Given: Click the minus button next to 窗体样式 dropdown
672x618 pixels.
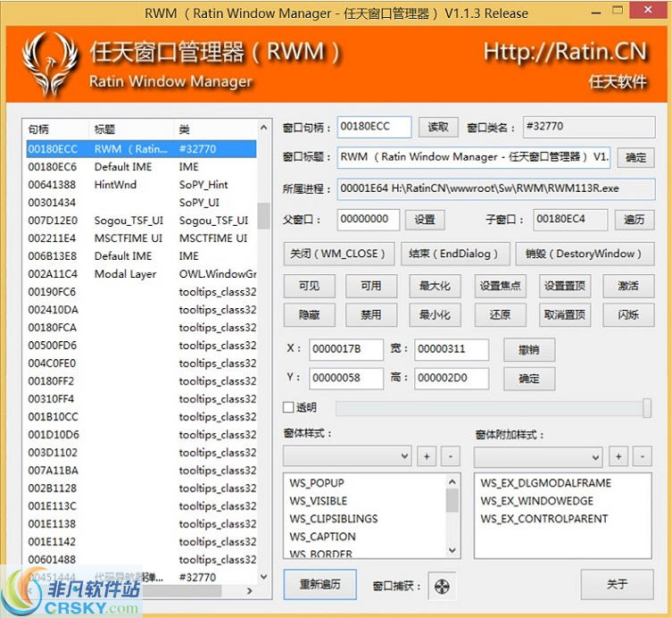Looking at the screenshot, I should (451, 456).
